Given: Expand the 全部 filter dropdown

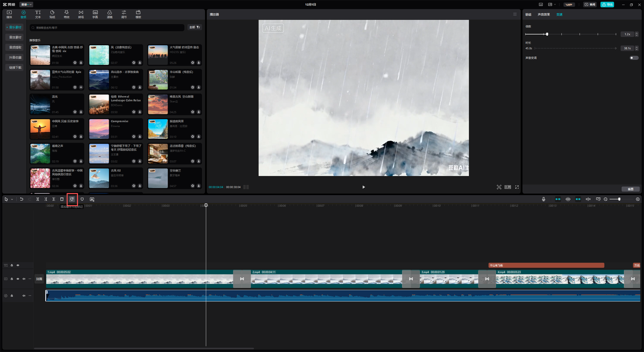Looking at the screenshot, I should click(195, 27).
